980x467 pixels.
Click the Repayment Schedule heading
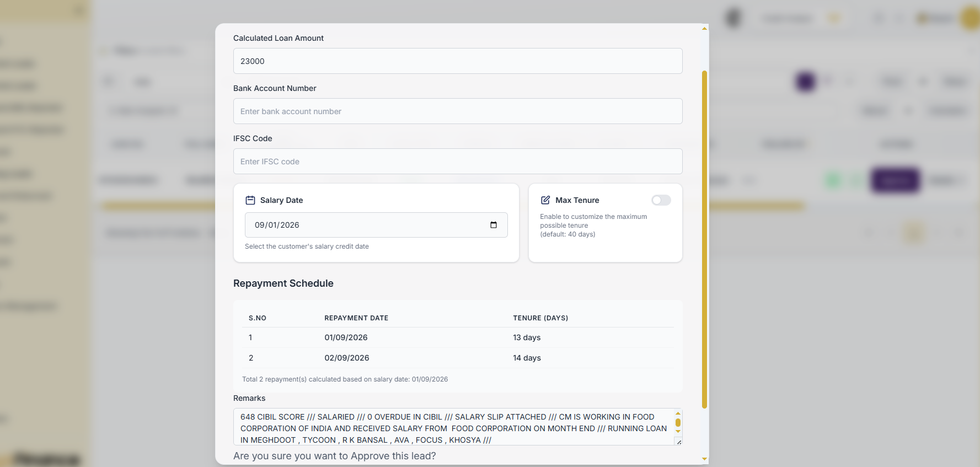[283, 283]
